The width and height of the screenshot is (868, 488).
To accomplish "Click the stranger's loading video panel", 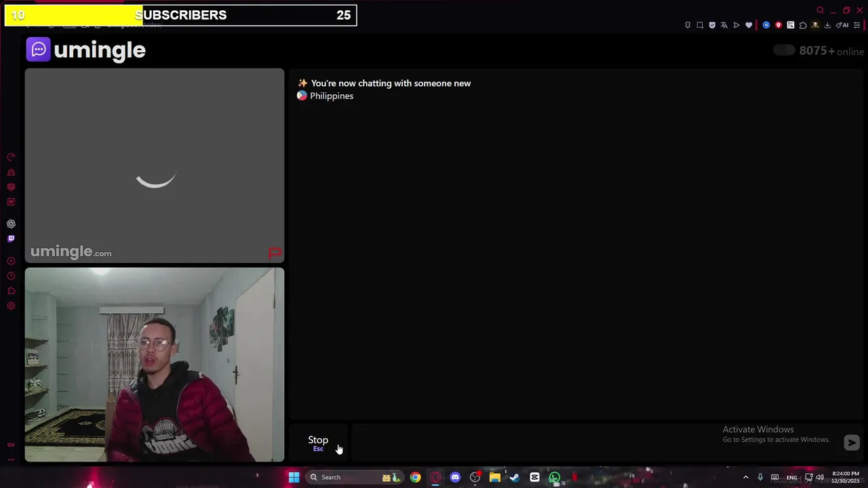I will tap(155, 165).
